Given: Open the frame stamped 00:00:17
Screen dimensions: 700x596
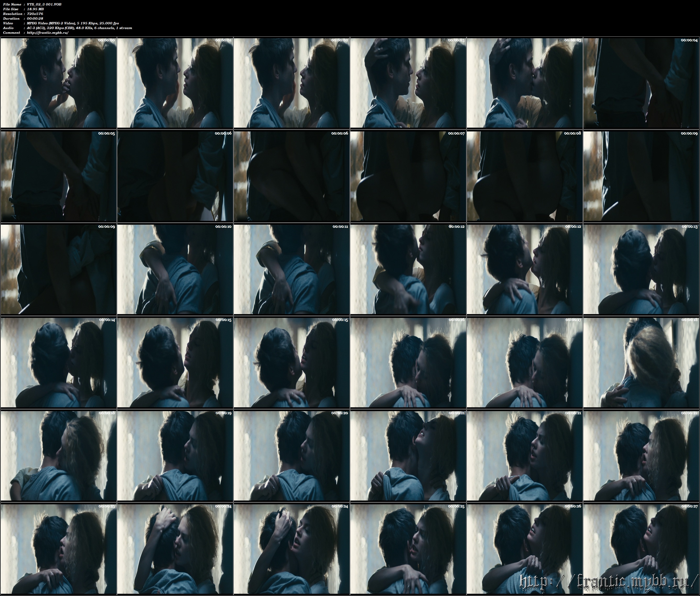Looking at the screenshot, I should [x=525, y=362].
